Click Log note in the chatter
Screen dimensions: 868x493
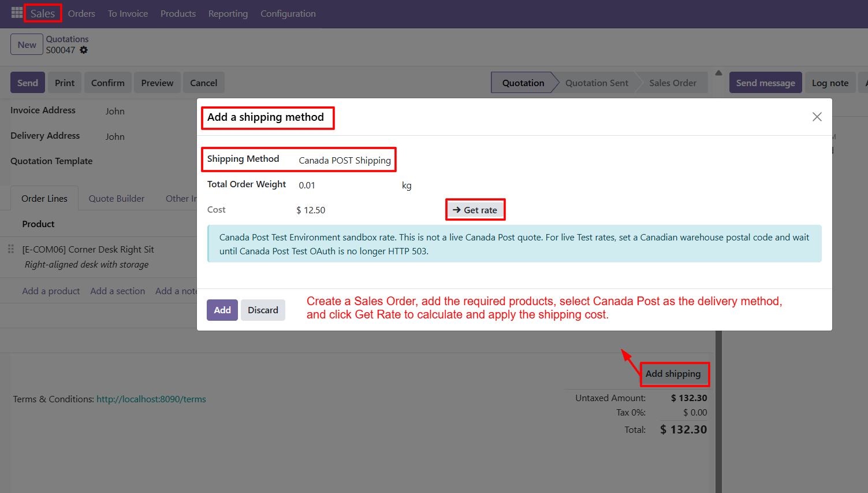830,83
